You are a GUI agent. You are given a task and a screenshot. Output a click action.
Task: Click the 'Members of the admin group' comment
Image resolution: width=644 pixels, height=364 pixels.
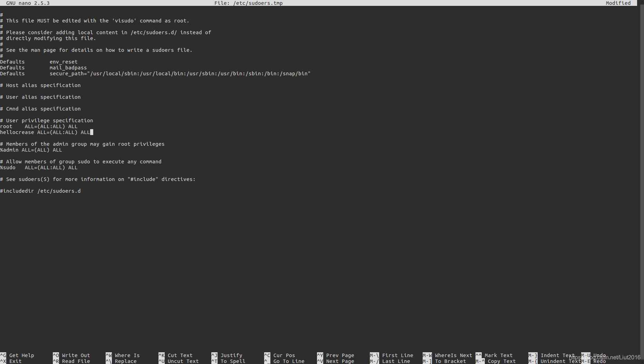[82, 144]
